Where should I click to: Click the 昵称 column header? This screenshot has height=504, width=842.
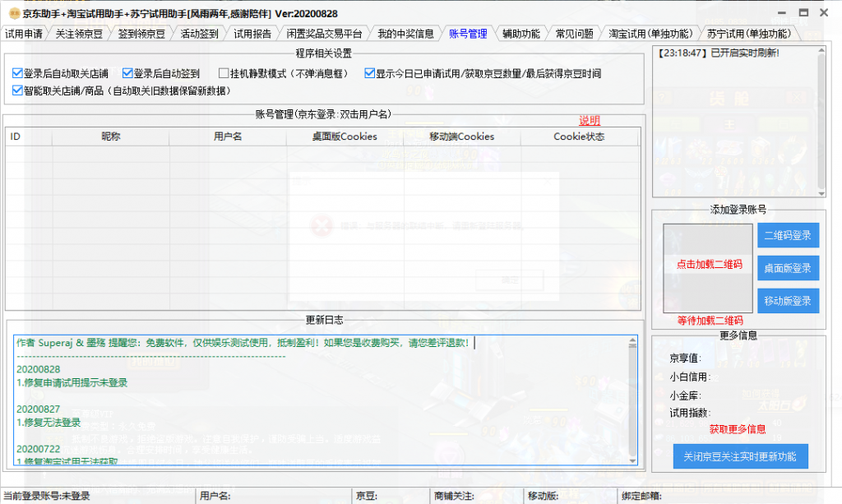(x=111, y=136)
